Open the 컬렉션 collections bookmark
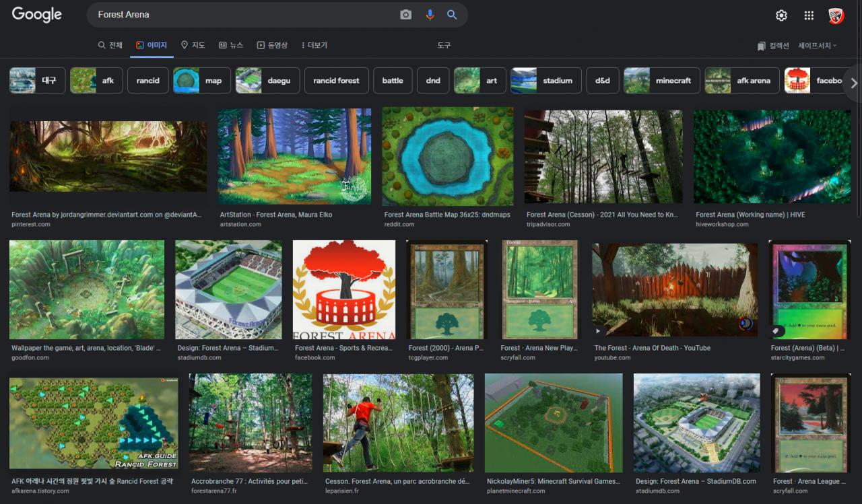862x504 pixels. click(x=773, y=46)
